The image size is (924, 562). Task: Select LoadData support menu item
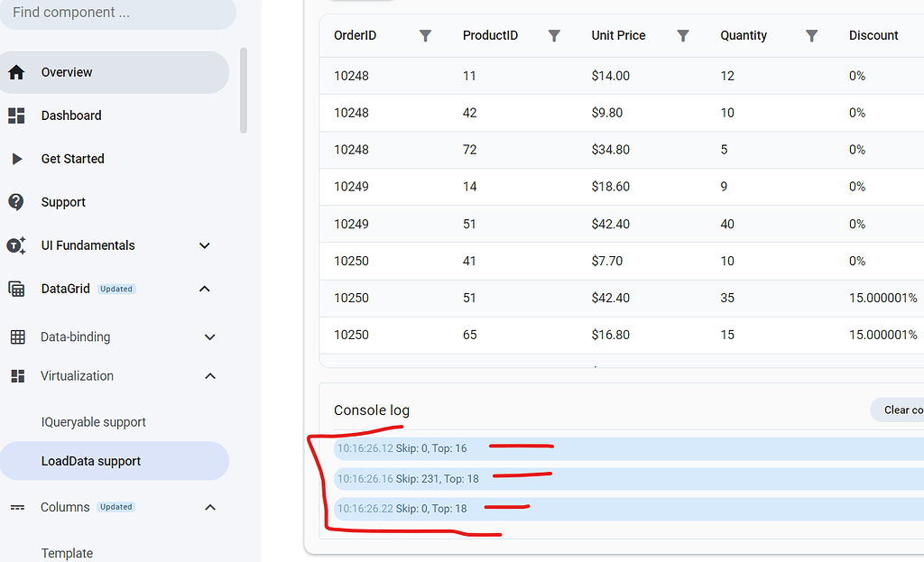(x=91, y=461)
